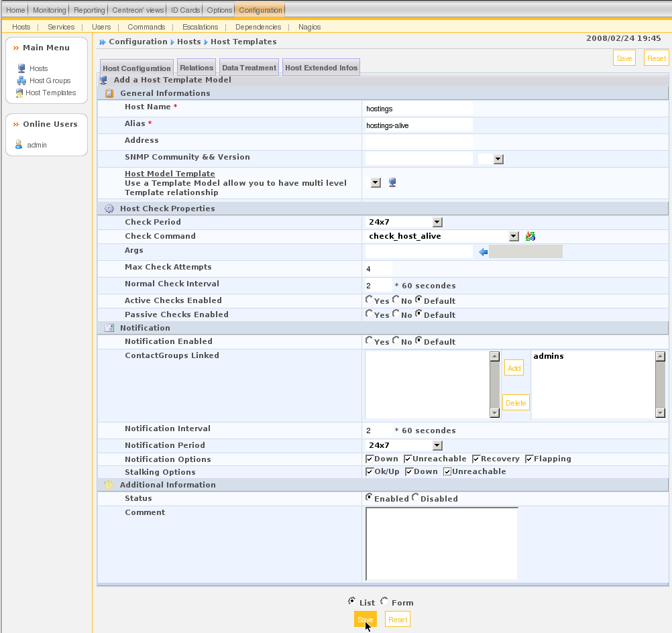The image size is (672, 633).
Task: Click the Host Templates sidebar icon
Action: (19, 93)
